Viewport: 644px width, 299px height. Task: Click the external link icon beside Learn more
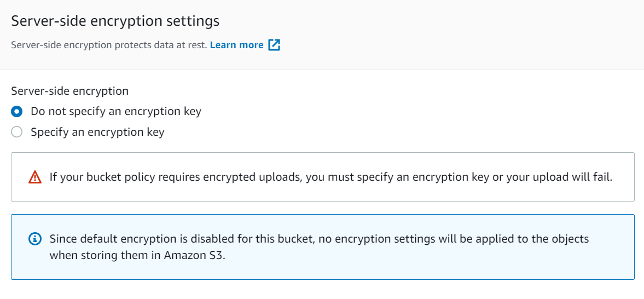274,45
